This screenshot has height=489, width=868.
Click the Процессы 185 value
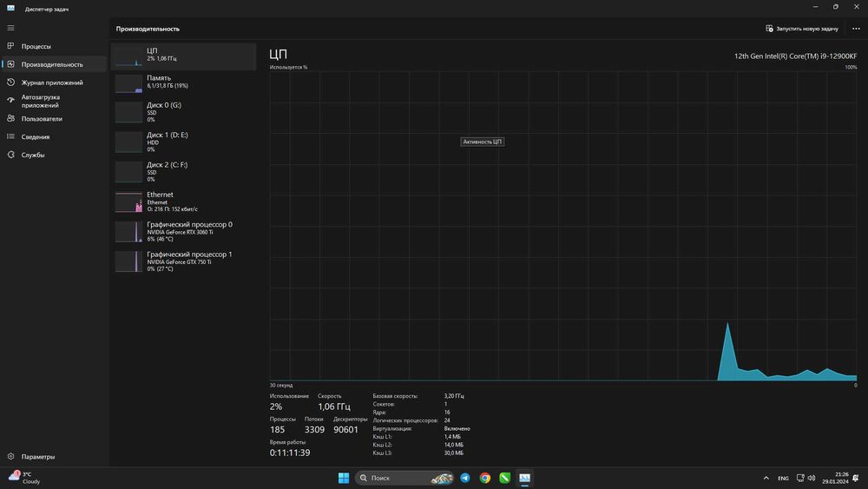pyautogui.click(x=278, y=430)
